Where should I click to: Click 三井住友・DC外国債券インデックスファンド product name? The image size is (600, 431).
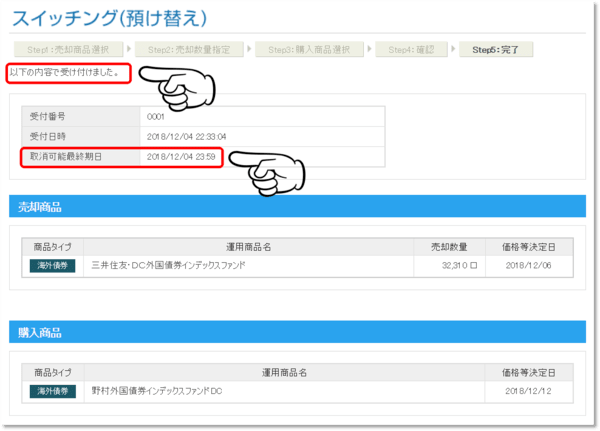point(169,265)
